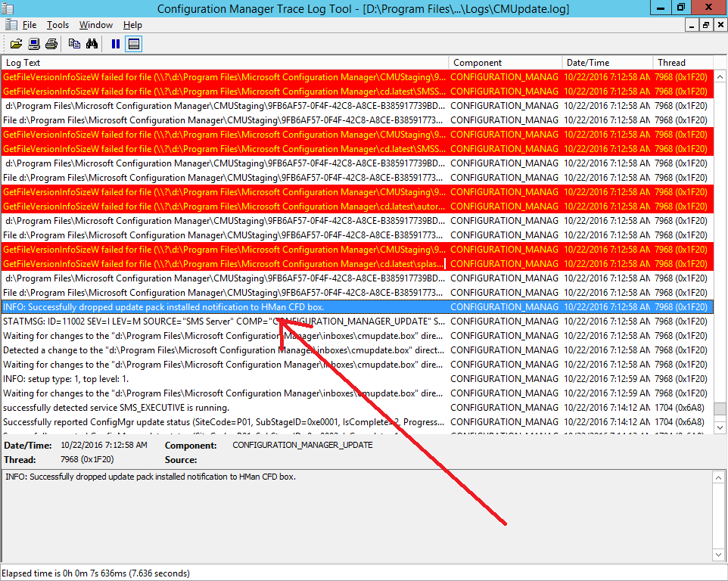Click the Open file folder icon
The height and width of the screenshot is (581, 728).
(x=16, y=44)
